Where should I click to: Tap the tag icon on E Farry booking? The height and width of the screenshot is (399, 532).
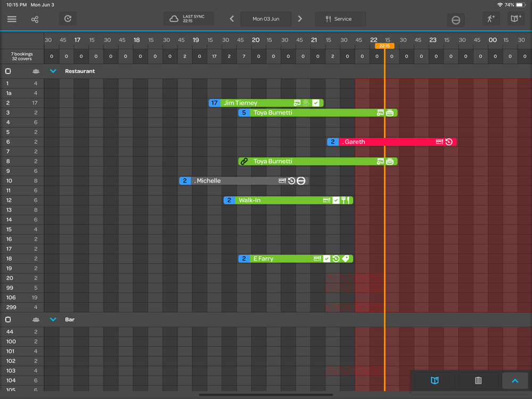pyautogui.click(x=346, y=259)
